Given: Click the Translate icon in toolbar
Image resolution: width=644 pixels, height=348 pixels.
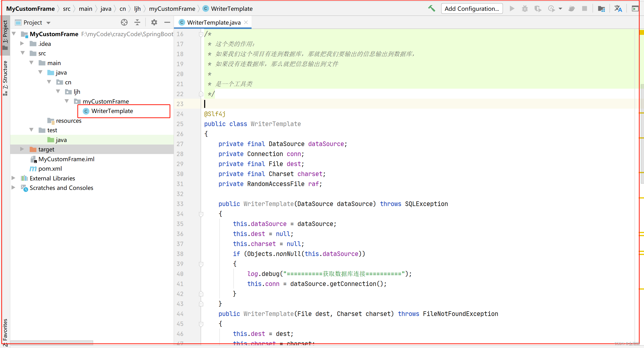Looking at the screenshot, I should click(x=618, y=9).
